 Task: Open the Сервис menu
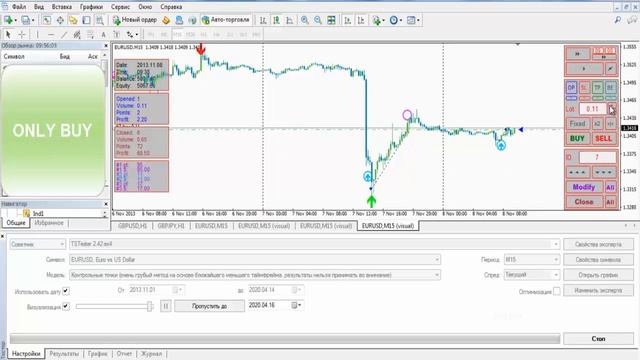pos(120,7)
